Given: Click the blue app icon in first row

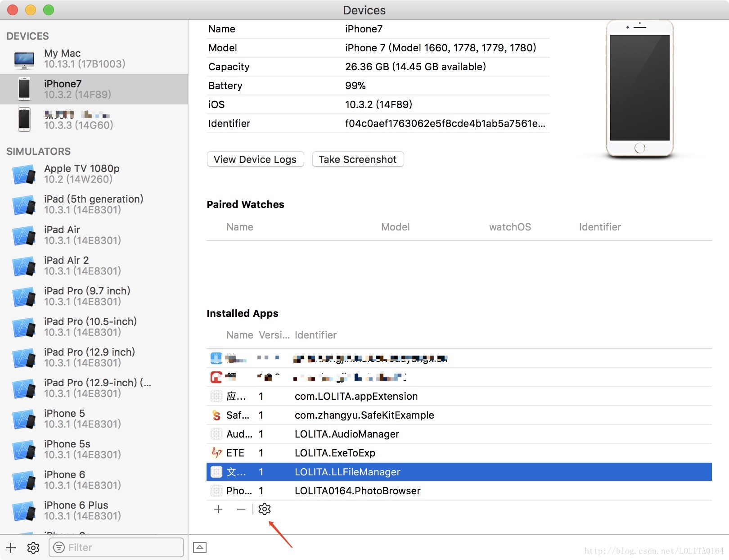Looking at the screenshot, I should tap(216, 358).
